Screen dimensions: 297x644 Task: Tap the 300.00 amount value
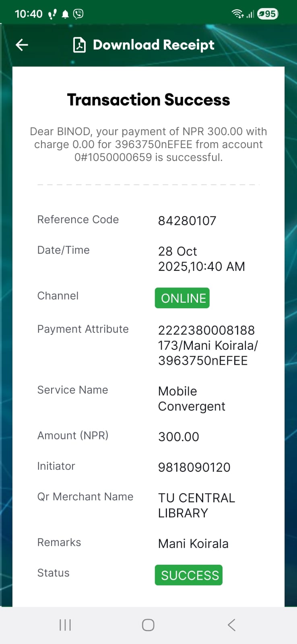coord(179,437)
